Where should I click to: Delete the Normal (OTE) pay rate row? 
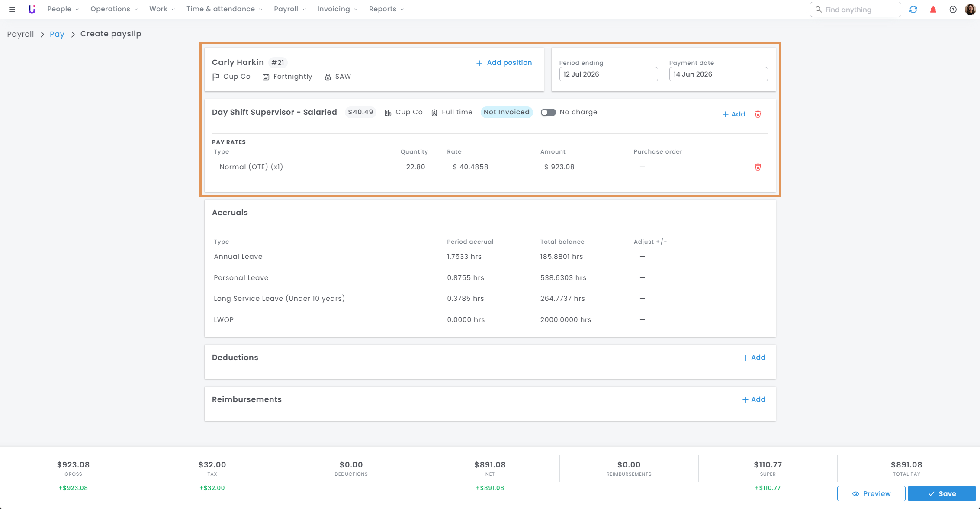pyautogui.click(x=758, y=167)
